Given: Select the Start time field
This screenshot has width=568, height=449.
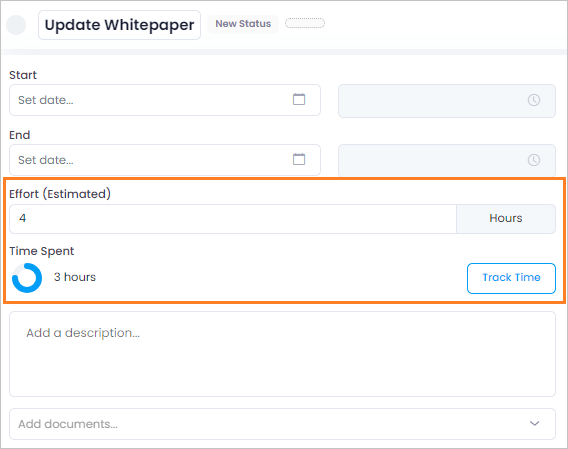Looking at the screenshot, I should (447, 101).
